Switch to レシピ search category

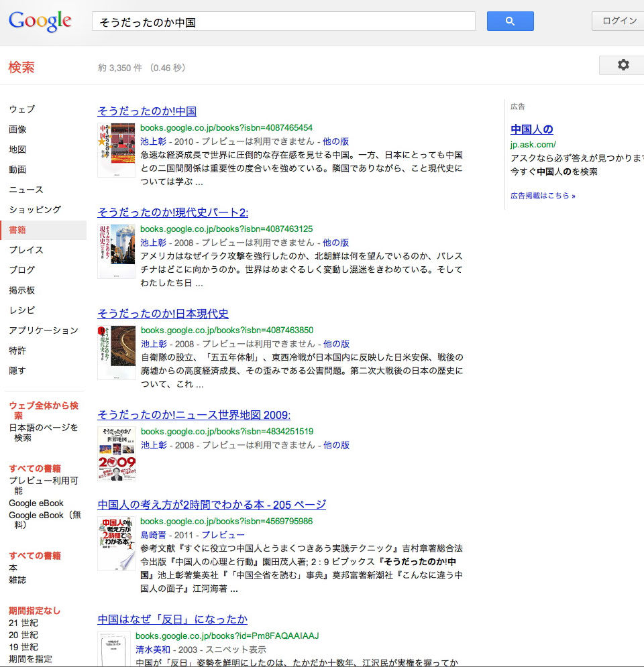(21, 310)
